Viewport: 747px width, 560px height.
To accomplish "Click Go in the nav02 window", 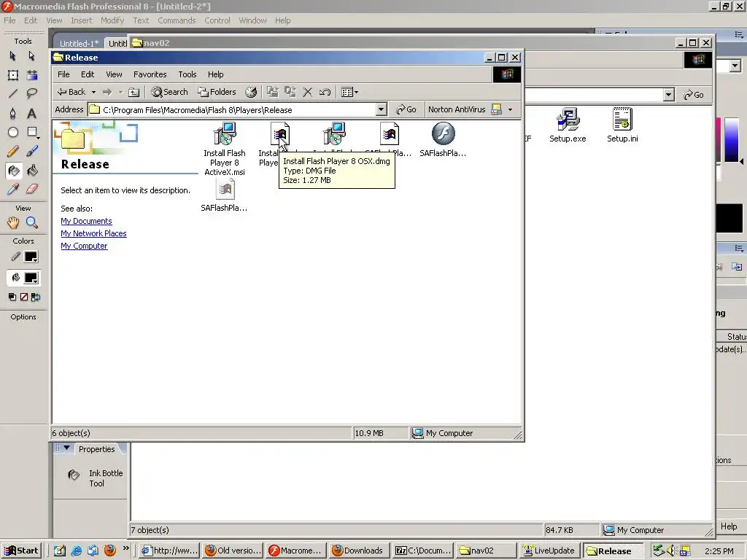I will point(694,95).
